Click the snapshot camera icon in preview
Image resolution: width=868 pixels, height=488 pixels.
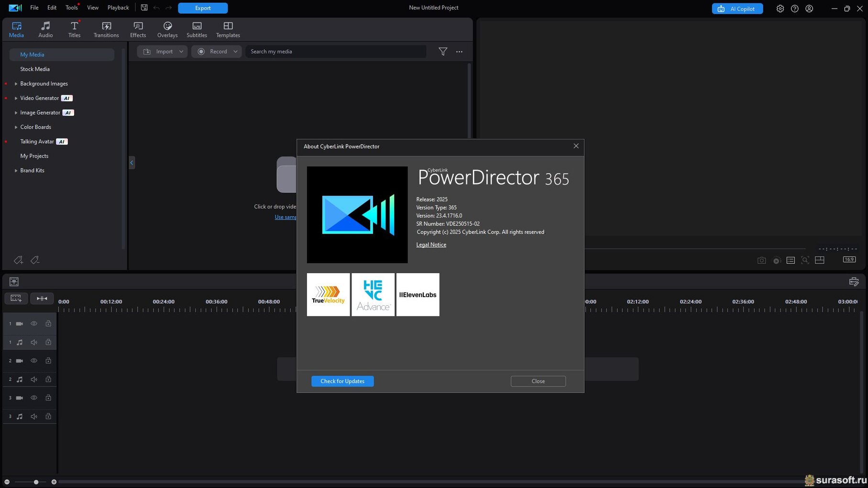tap(762, 260)
